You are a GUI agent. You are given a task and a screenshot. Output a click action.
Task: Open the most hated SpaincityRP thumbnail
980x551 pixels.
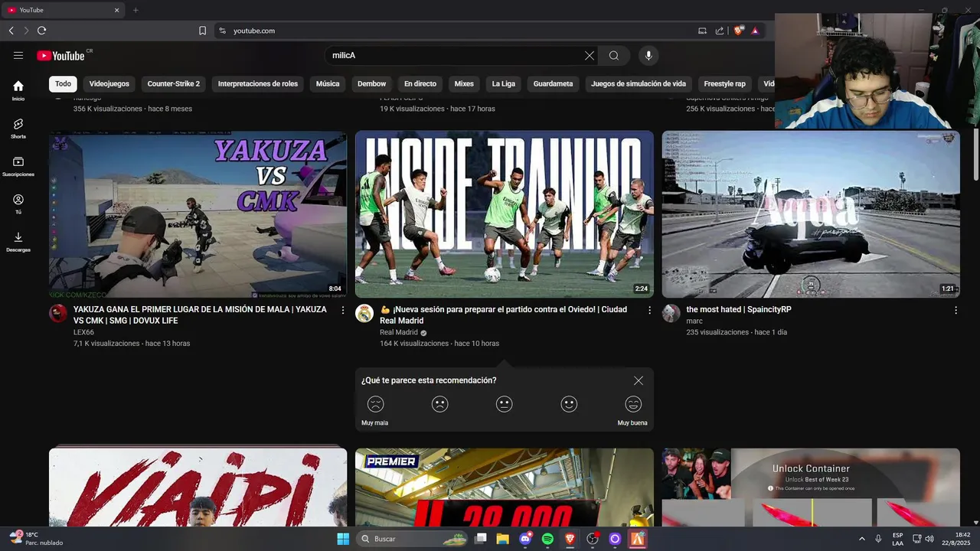point(811,214)
